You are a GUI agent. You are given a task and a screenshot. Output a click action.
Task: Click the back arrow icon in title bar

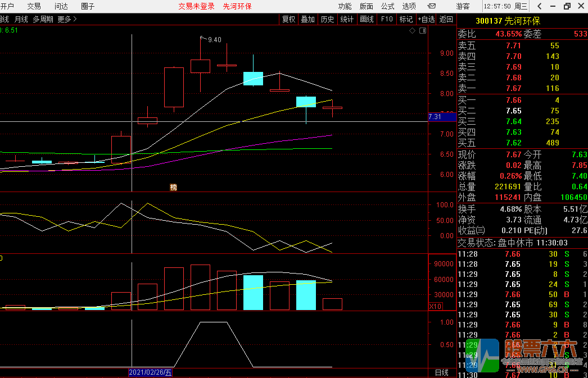540,6
